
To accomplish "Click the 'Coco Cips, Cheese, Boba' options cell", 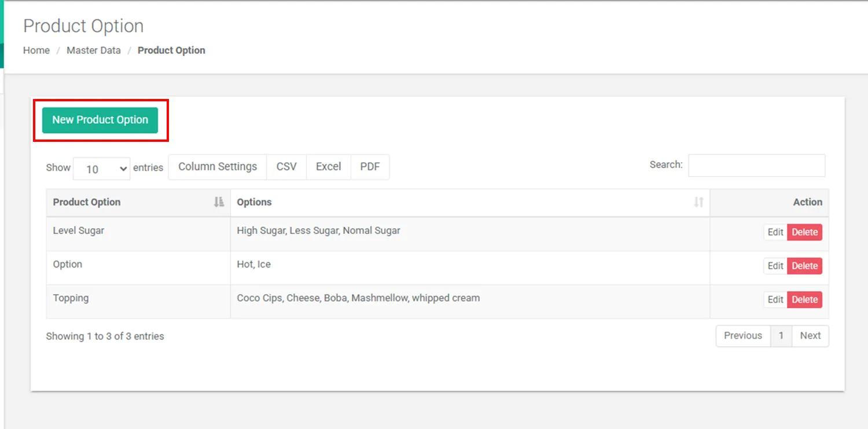I will coord(470,302).
